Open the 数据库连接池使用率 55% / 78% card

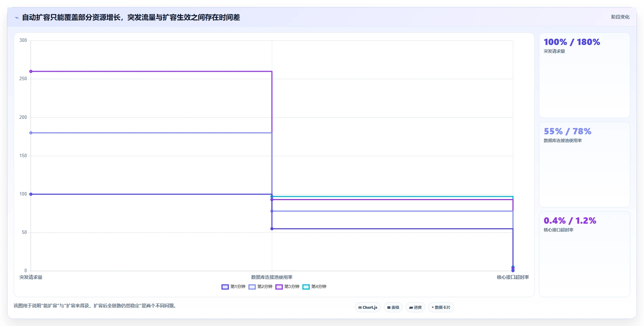(584, 165)
